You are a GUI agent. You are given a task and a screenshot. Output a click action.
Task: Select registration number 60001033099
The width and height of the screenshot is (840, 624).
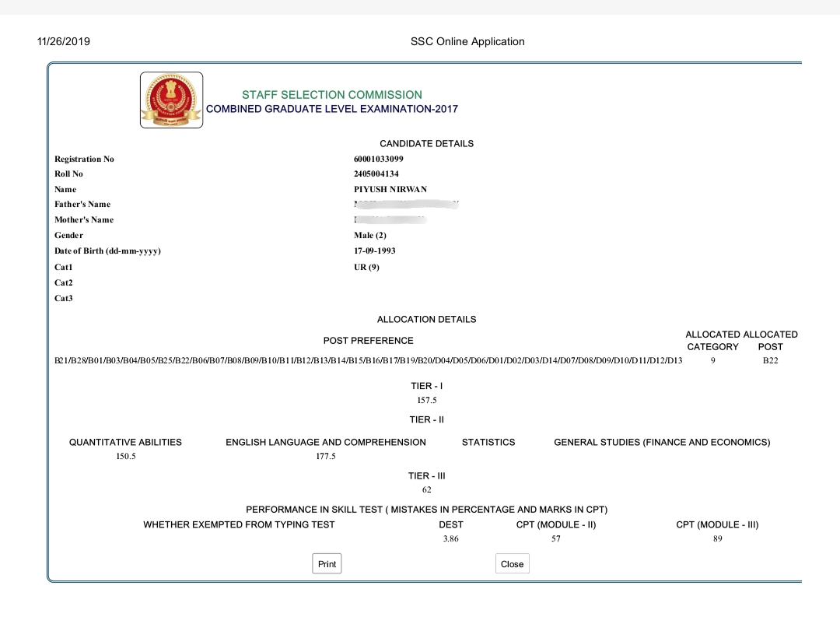coord(379,160)
